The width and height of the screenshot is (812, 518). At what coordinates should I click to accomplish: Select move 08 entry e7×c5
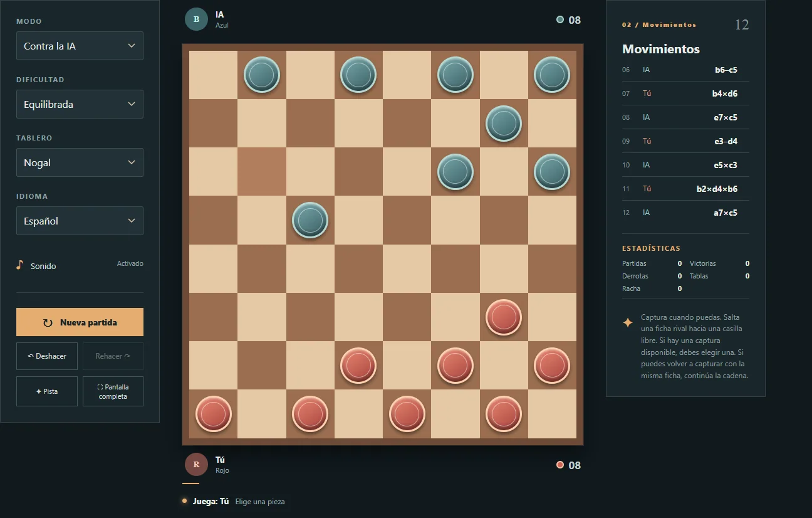click(685, 117)
